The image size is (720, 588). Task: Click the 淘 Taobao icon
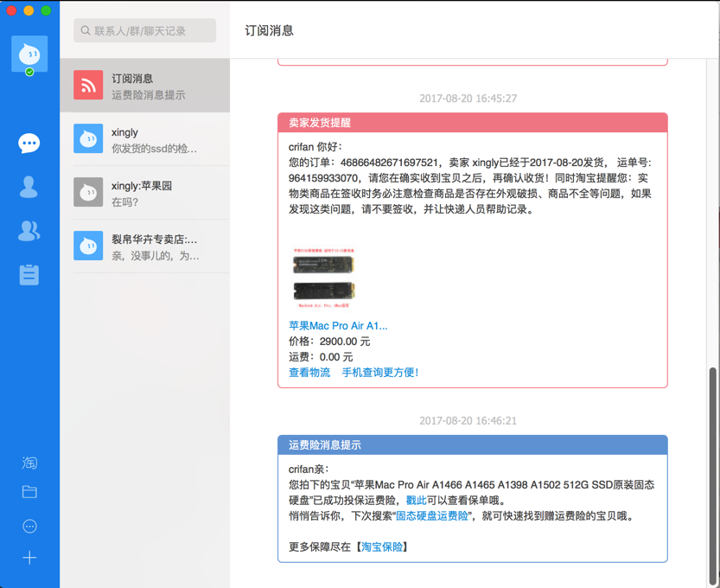click(x=29, y=463)
